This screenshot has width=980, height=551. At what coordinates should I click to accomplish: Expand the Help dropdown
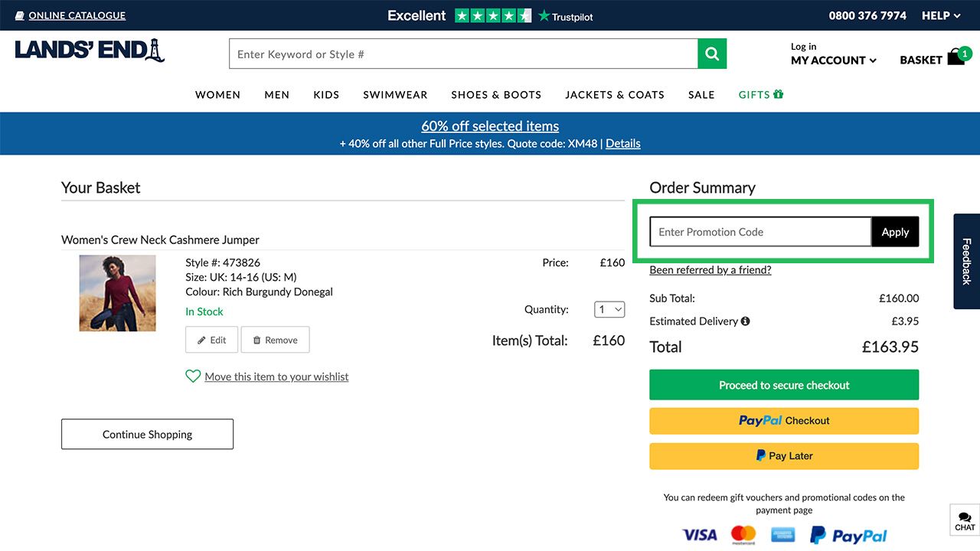click(x=941, y=15)
